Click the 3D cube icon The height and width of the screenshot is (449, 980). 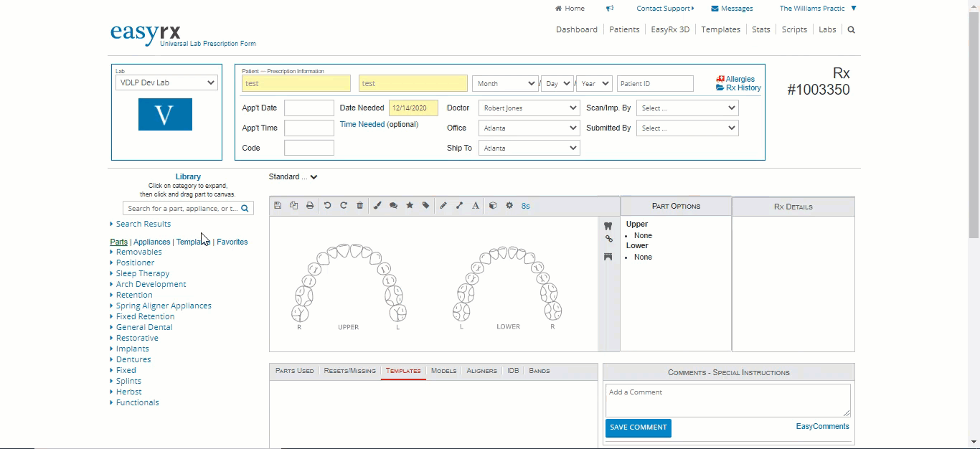click(x=493, y=206)
